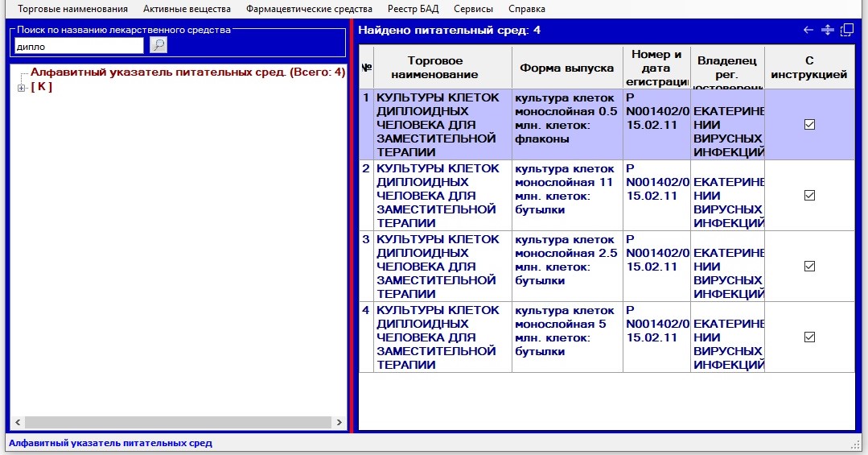
Task: Open the Сервисы menu
Action: pos(473,9)
